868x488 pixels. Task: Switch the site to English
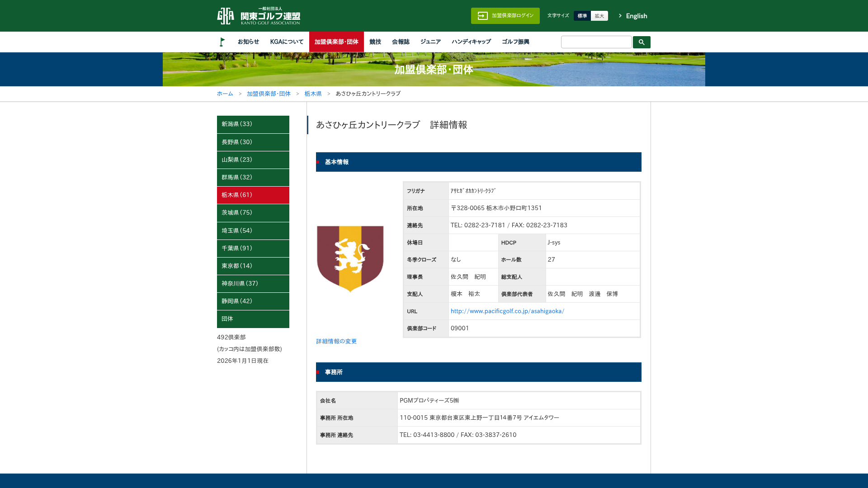pos(633,16)
